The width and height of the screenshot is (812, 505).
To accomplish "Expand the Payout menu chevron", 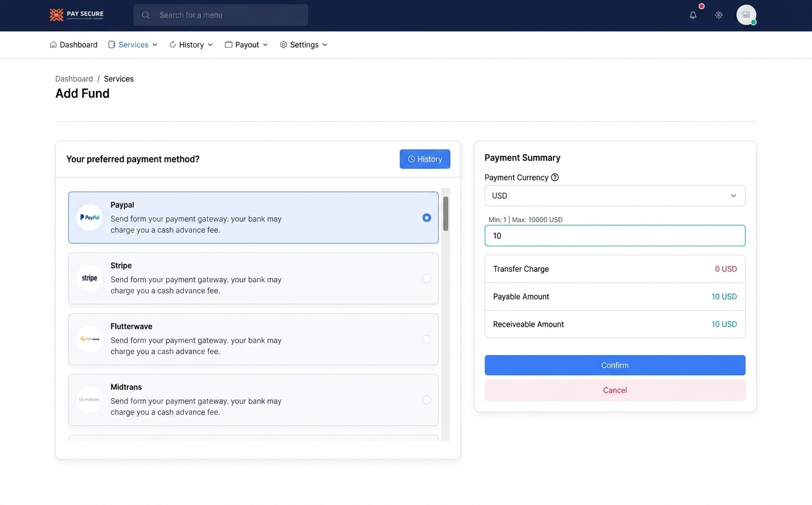I will click(x=266, y=45).
